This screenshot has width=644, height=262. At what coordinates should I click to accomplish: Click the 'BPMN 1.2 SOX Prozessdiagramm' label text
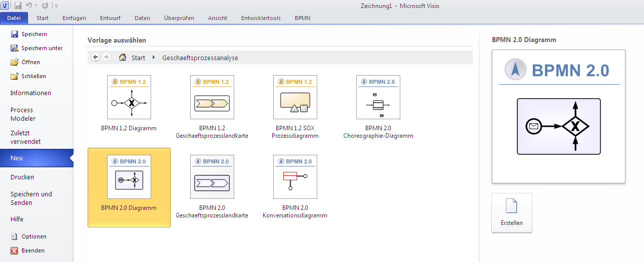[x=295, y=132]
